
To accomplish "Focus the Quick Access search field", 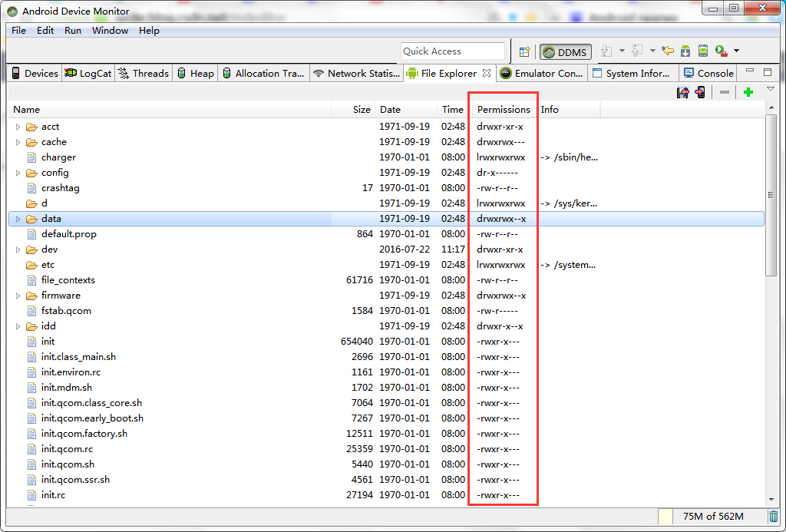I will pos(453,51).
